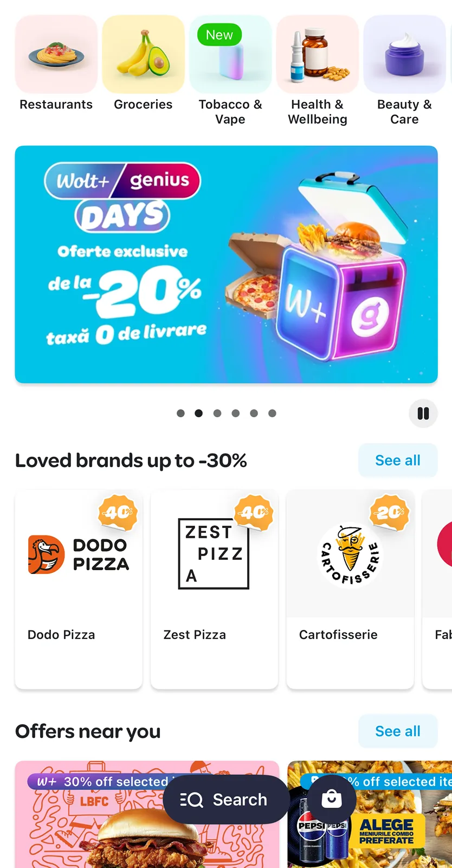Open the Groceries category icon
The height and width of the screenshot is (868, 452).
coord(143,54)
